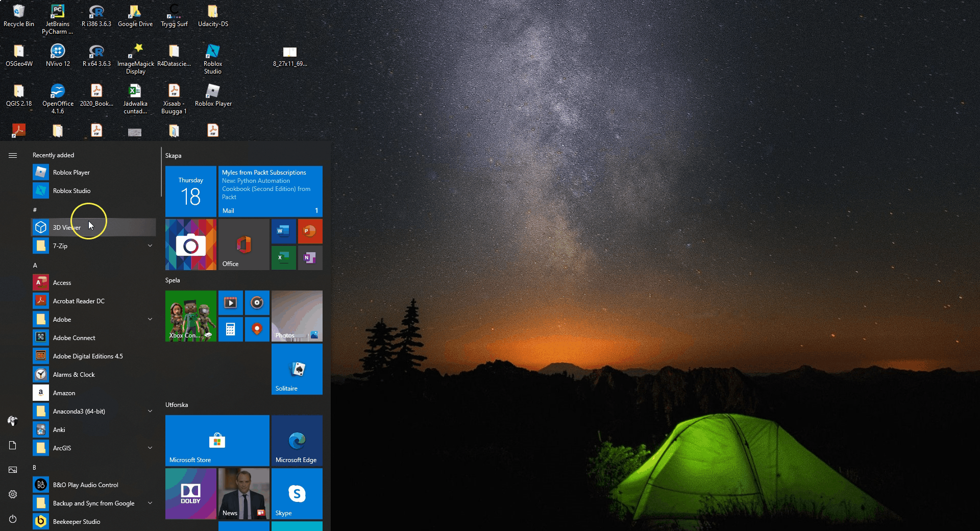The image size is (980, 531).
Task: Open the Word tile
Action: pos(283,231)
